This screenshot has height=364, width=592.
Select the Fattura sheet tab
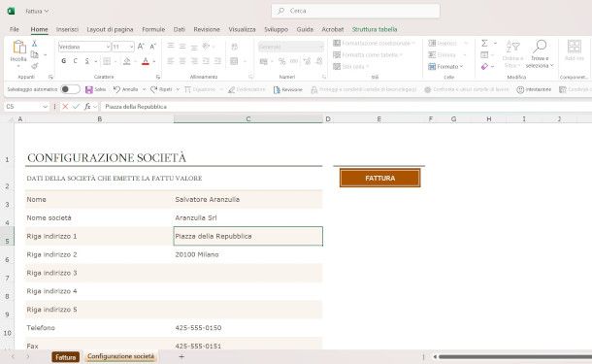(x=66, y=357)
